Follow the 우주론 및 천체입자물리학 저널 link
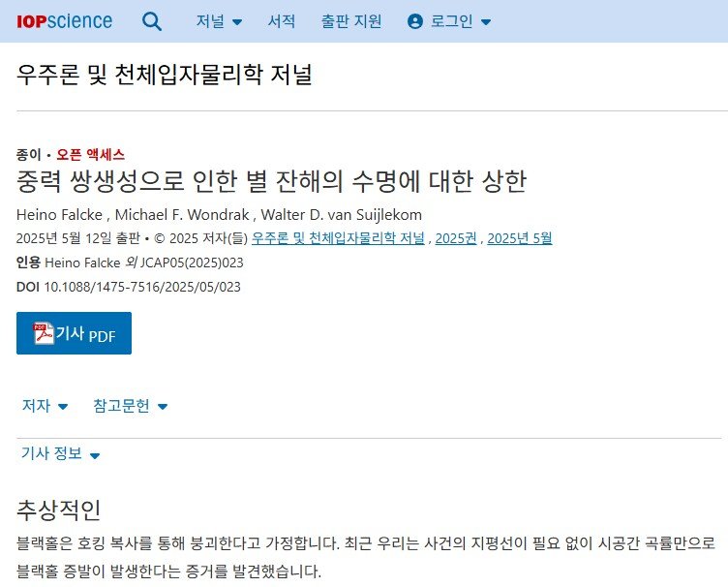This screenshot has height=587, width=728. [x=338, y=238]
